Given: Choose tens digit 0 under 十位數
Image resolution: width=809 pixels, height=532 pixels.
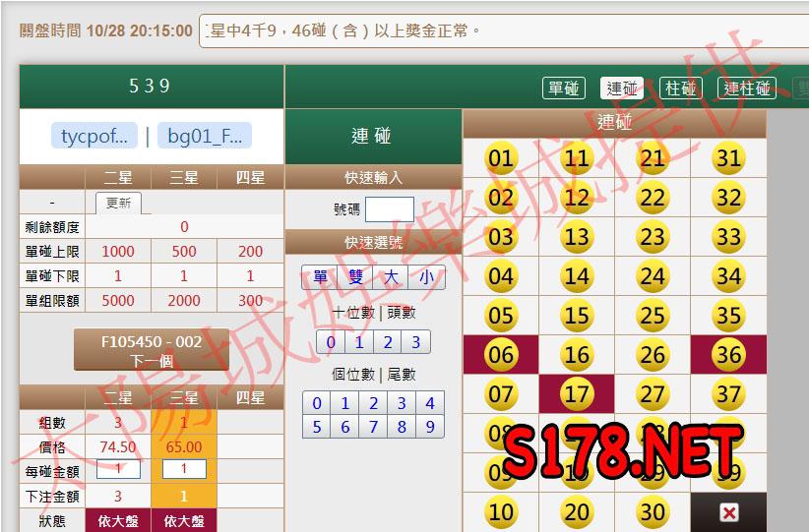Looking at the screenshot, I should (x=331, y=342).
